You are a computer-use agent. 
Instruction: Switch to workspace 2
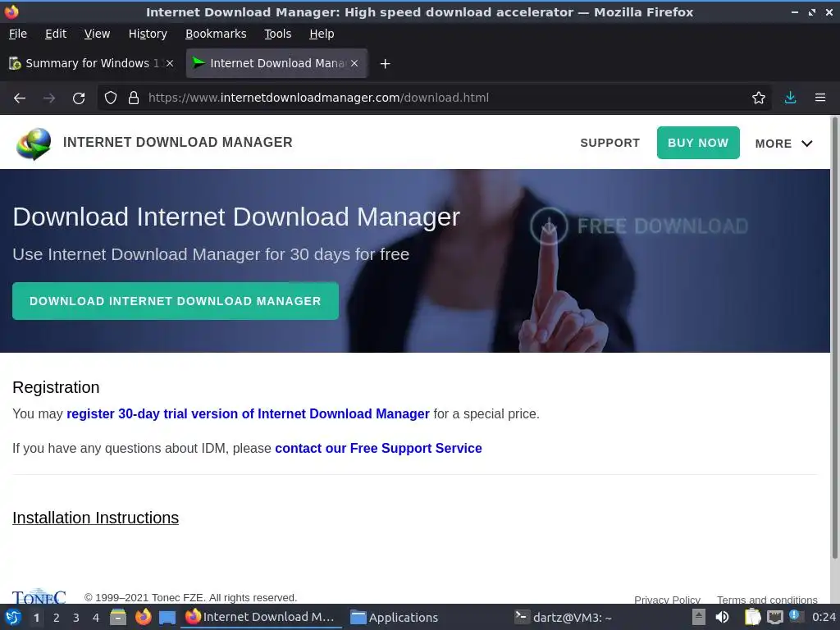57,619
